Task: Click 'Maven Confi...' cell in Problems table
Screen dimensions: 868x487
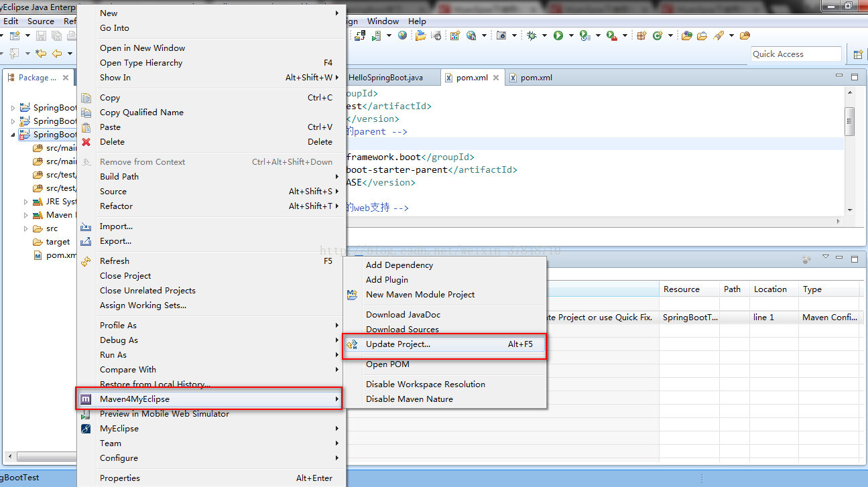Action: (830, 318)
